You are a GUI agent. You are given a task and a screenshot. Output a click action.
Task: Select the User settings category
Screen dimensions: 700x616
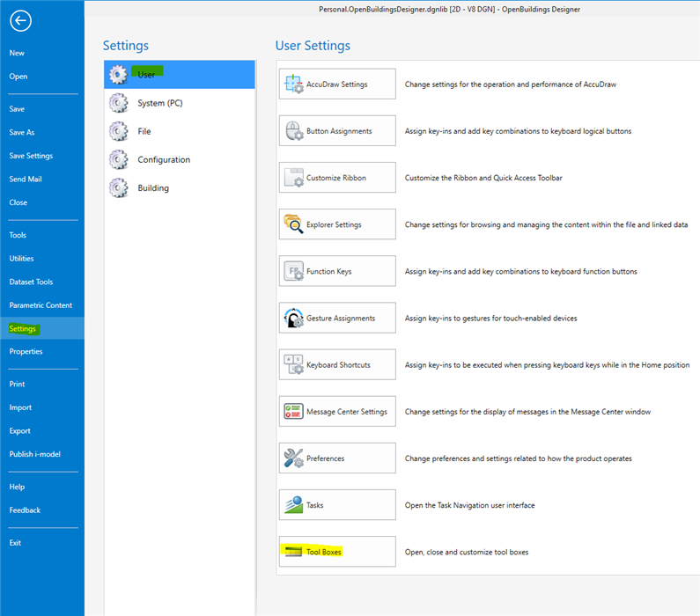pos(180,75)
